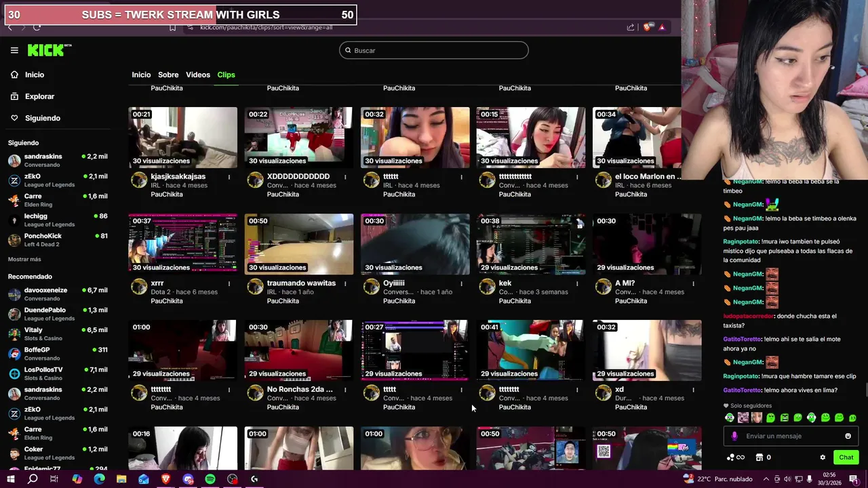Open the emoji picker in chat input
This screenshot has height=488, width=868.
(848, 436)
